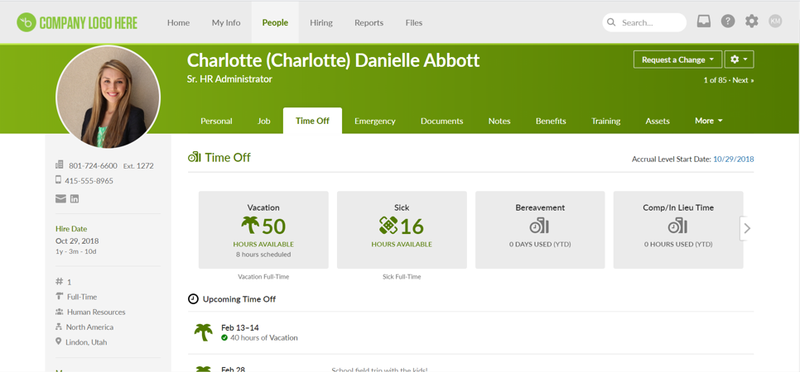Click the search magnifier icon

click(611, 22)
